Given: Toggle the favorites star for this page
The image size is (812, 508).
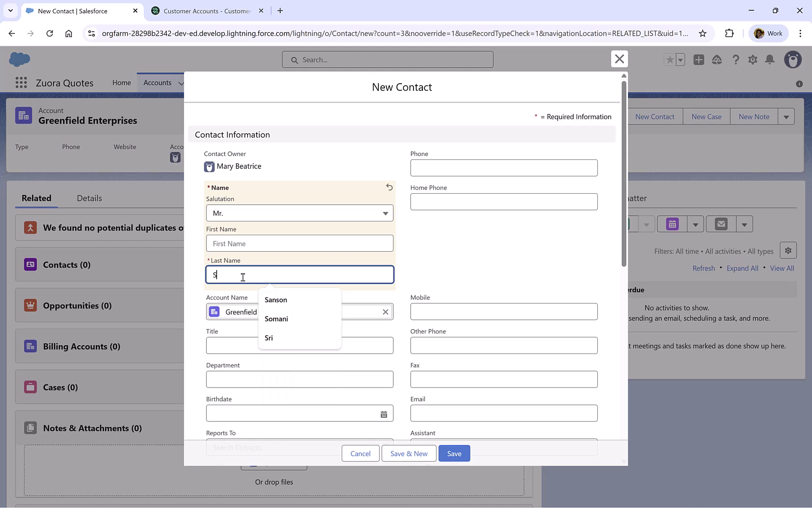Looking at the screenshot, I should click(670, 60).
